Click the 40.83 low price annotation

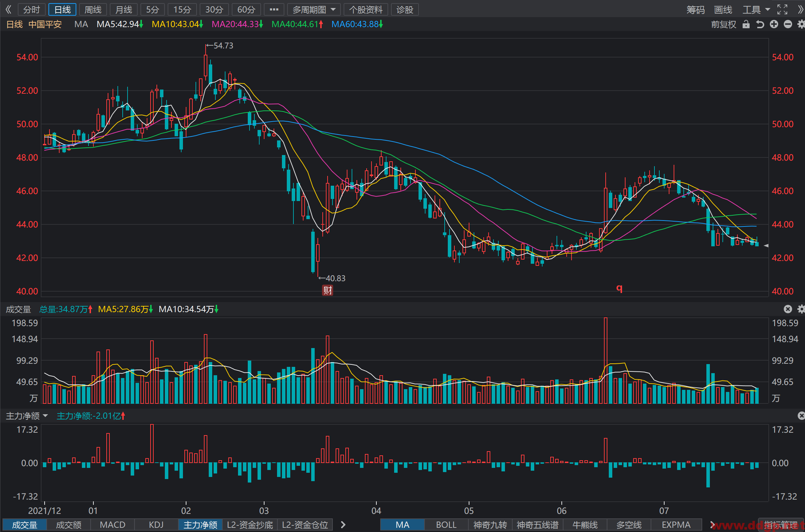pos(332,278)
